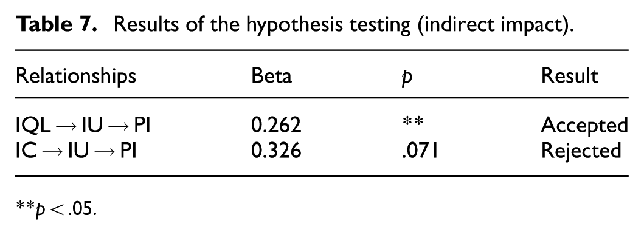
Task: Click the Rejected result cell
Action: [581, 152]
